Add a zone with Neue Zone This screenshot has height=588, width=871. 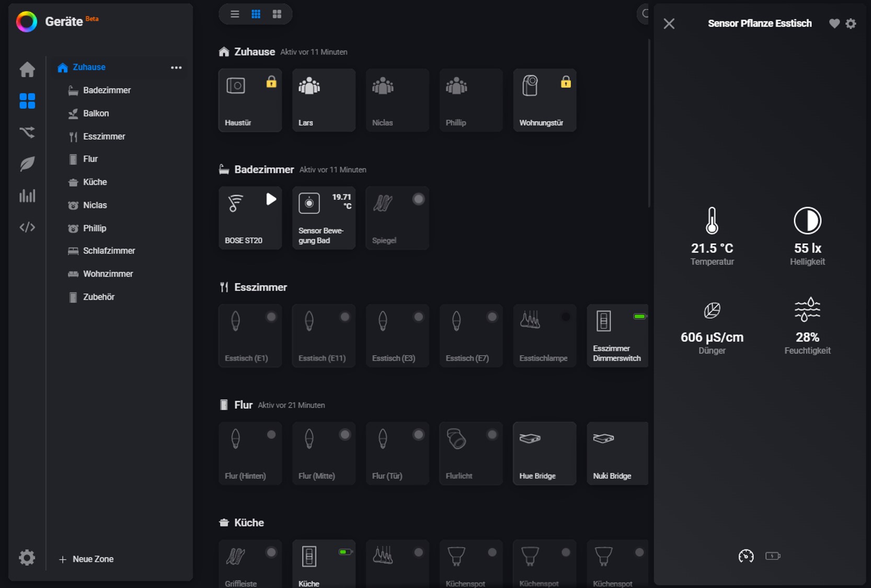[86, 559]
